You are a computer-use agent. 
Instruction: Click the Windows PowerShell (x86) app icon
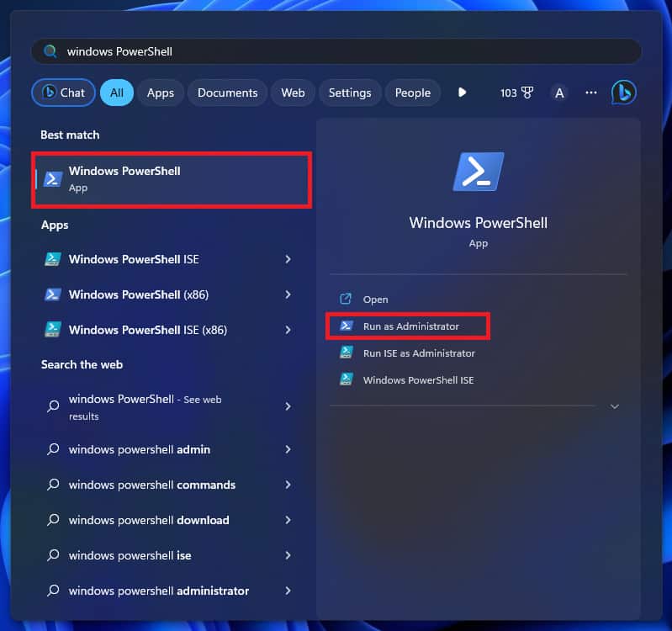pyautogui.click(x=53, y=294)
